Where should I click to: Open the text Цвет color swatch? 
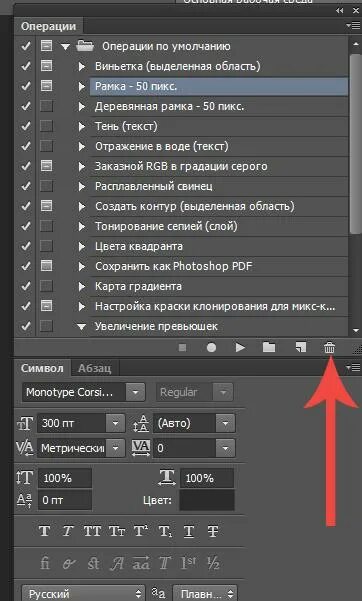(207, 500)
